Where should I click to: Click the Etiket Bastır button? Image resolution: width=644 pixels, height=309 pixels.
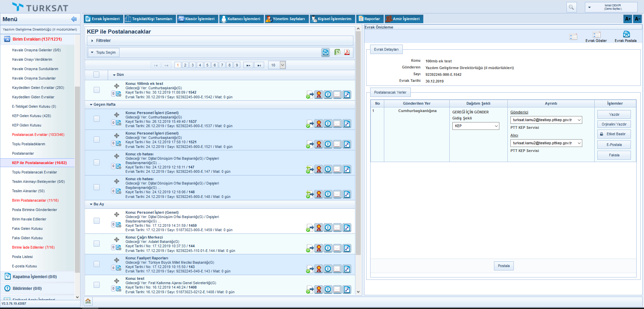tap(613, 134)
